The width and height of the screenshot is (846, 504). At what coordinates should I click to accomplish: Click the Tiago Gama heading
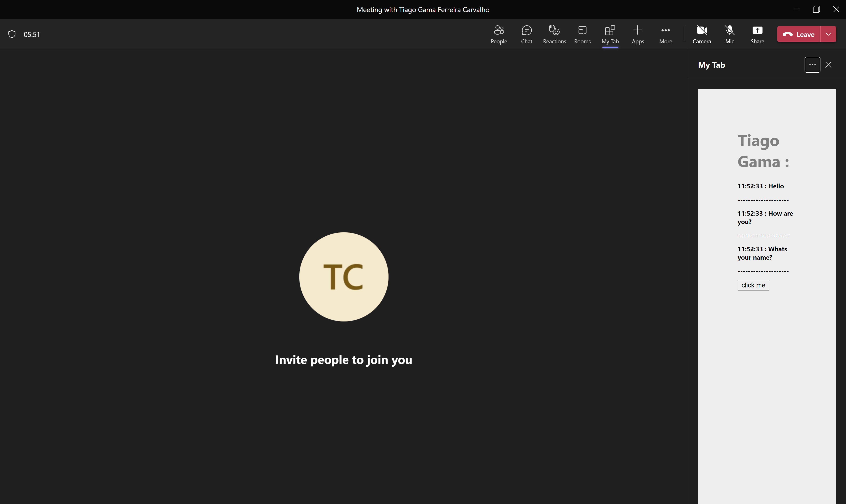pos(763,151)
